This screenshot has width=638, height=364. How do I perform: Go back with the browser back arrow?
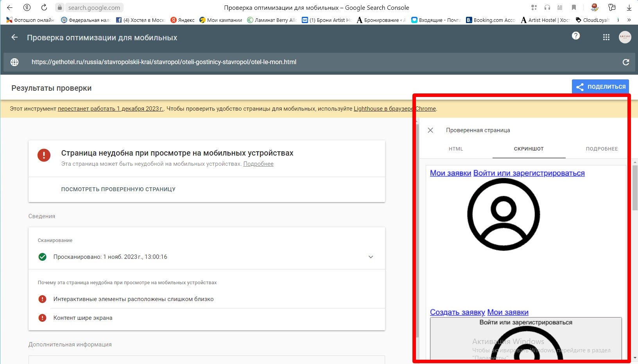coord(10,7)
